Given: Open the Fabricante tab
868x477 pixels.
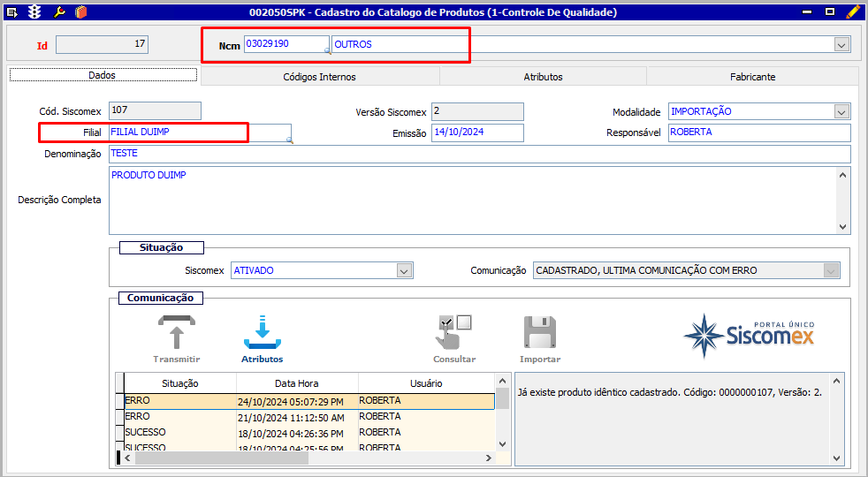Looking at the screenshot, I should coord(752,77).
